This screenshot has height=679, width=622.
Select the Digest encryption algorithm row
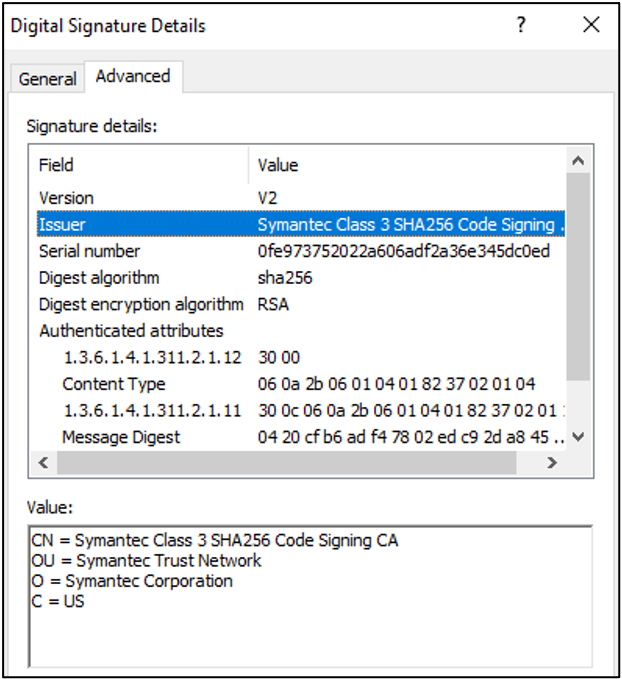click(x=301, y=304)
